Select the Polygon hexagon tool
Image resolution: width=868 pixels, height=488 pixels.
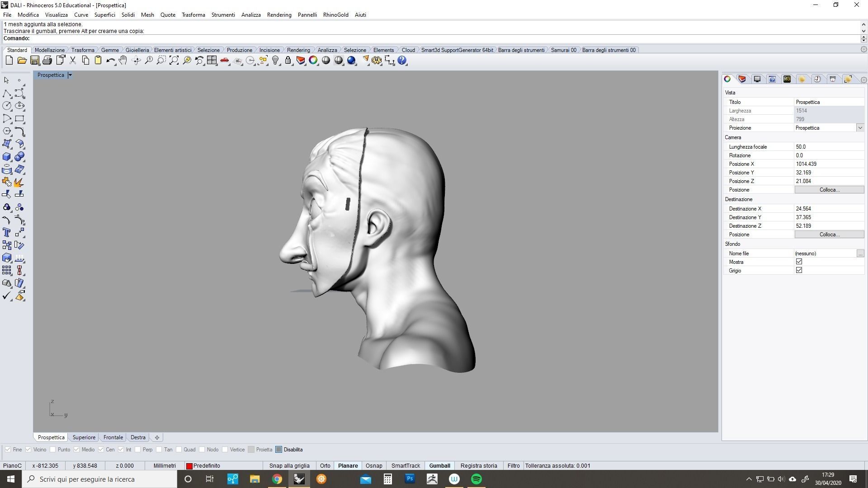point(6,131)
